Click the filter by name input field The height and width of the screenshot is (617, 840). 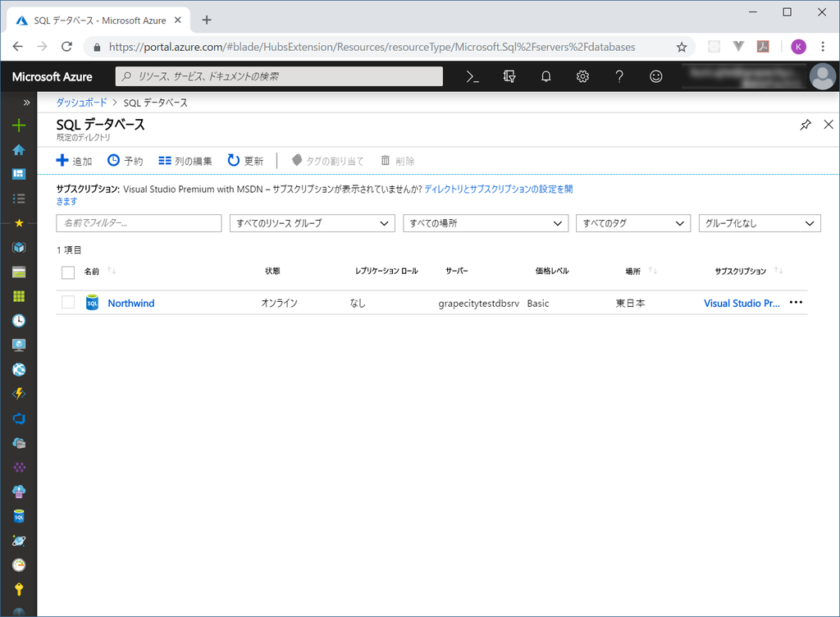click(139, 223)
